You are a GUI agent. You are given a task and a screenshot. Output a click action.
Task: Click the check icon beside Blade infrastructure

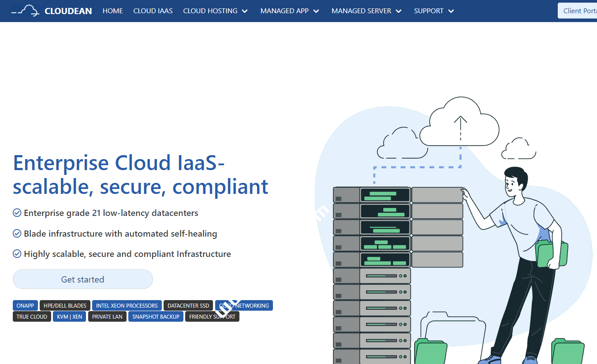pyautogui.click(x=17, y=234)
